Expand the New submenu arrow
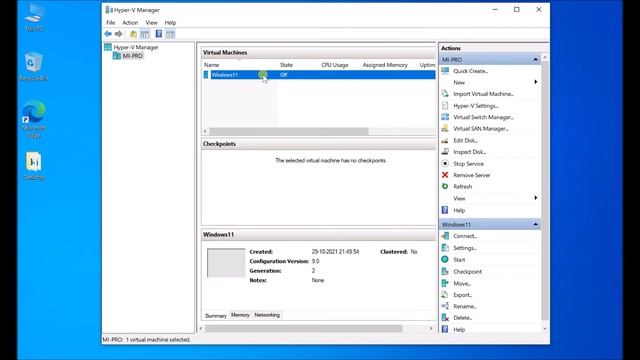 pyautogui.click(x=536, y=82)
